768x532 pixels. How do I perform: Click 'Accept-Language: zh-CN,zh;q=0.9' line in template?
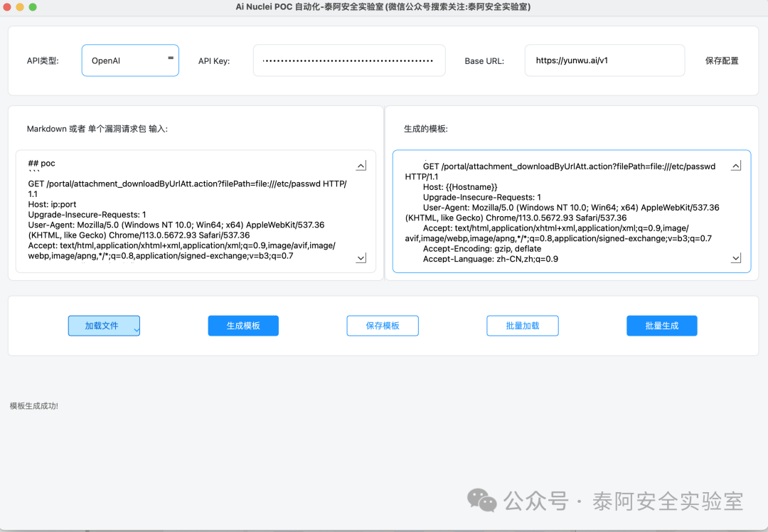pos(491,259)
